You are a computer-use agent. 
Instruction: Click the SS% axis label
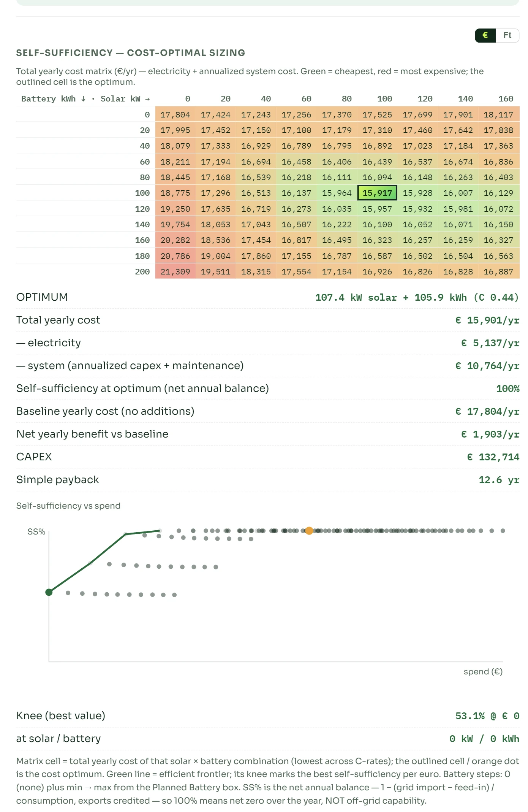[x=36, y=531]
